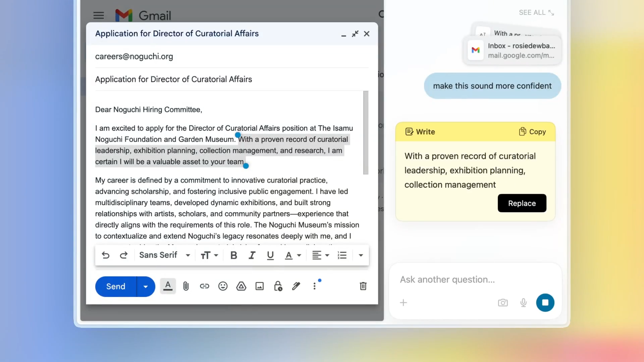Click the recipient careers@noguchi.org field

[232, 56]
